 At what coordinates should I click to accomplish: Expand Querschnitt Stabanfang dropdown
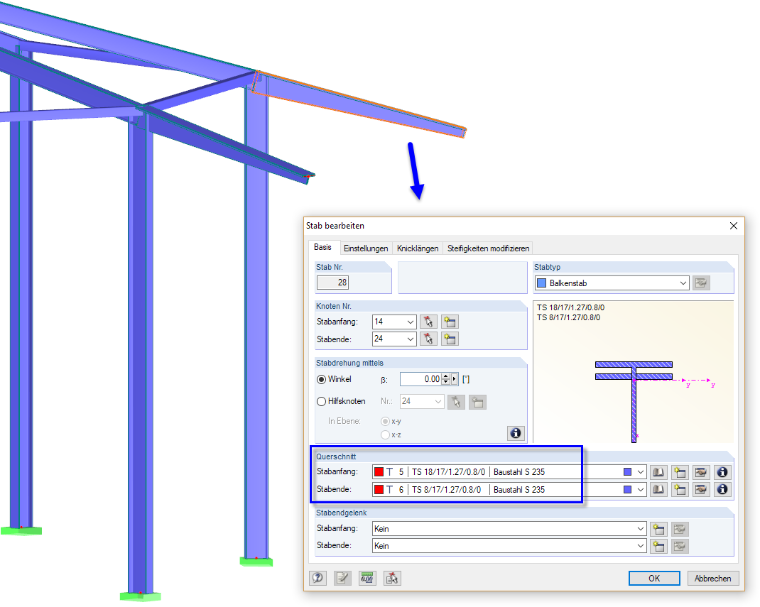click(x=640, y=472)
